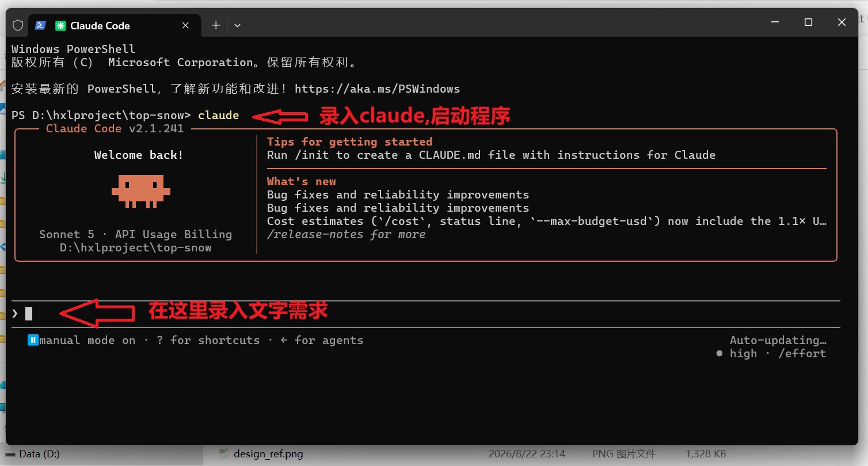This screenshot has height=466, width=868.
Task: Minimize the terminal window
Action: 774,22
